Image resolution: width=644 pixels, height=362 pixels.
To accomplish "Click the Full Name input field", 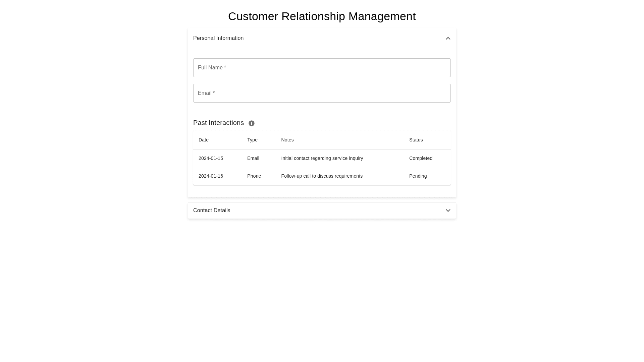I will [322, 68].
